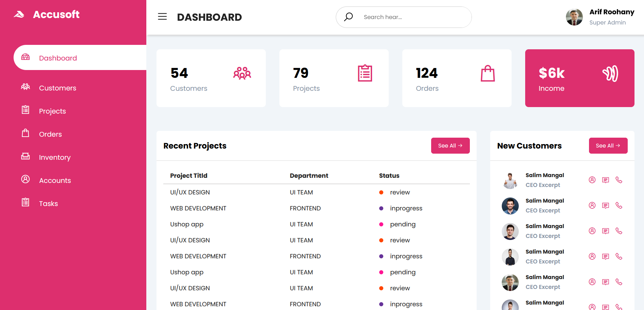Image resolution: width=644 pixels, height=310 pixels.
Task: Click the Tasks sidebar clipboard icon
Action: [25, 202]
